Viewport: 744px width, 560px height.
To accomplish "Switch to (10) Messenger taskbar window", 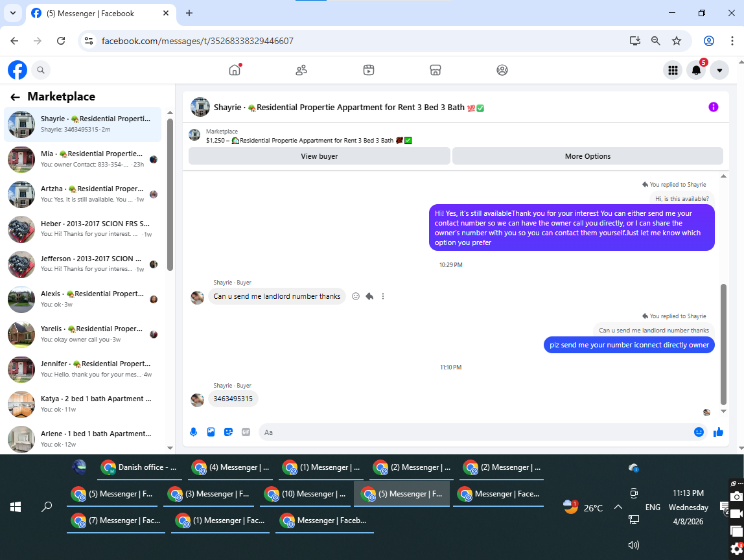I will click(x=306, y=494).
